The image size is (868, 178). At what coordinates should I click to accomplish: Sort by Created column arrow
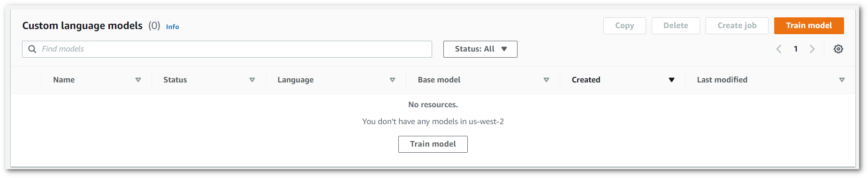pos(671,80)
